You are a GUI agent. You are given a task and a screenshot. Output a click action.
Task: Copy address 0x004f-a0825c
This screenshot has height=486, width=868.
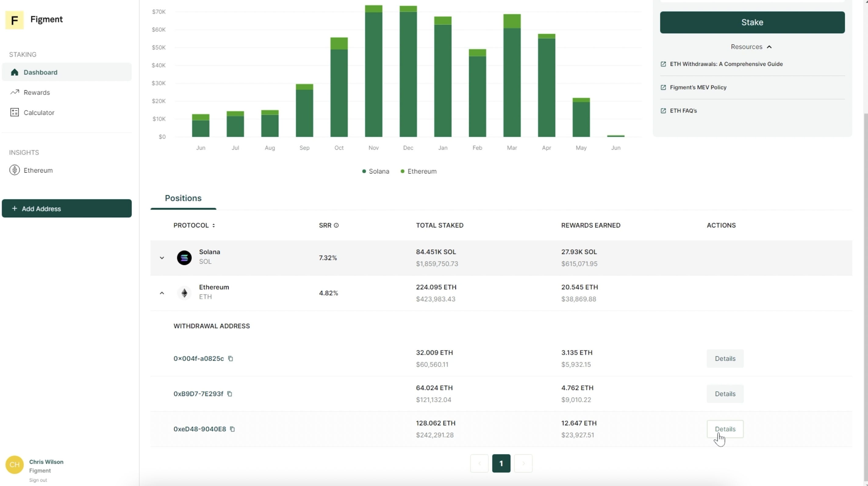[231, 358]
